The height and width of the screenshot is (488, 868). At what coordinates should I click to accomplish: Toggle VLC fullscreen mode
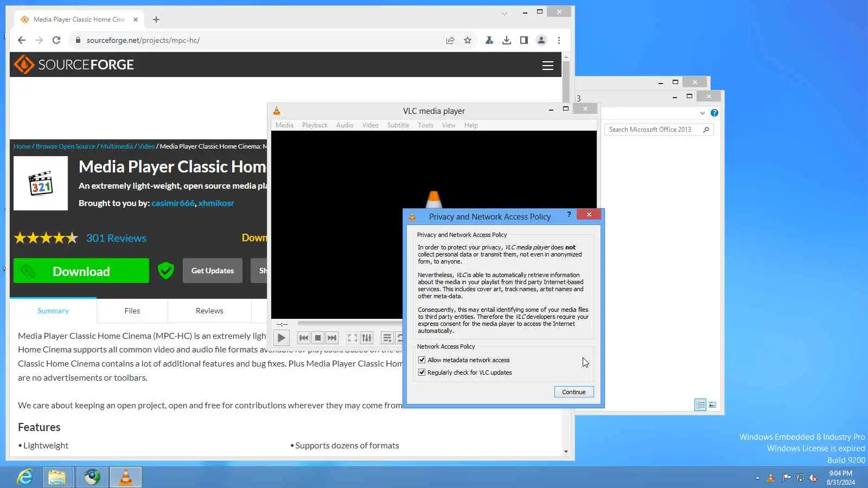click(x=353, y=338)
